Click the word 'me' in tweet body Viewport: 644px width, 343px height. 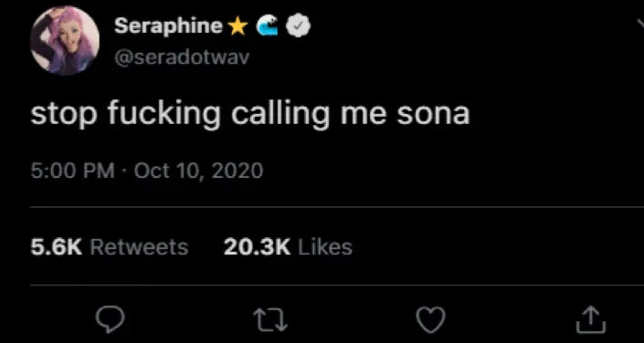(x=363, y=115)
